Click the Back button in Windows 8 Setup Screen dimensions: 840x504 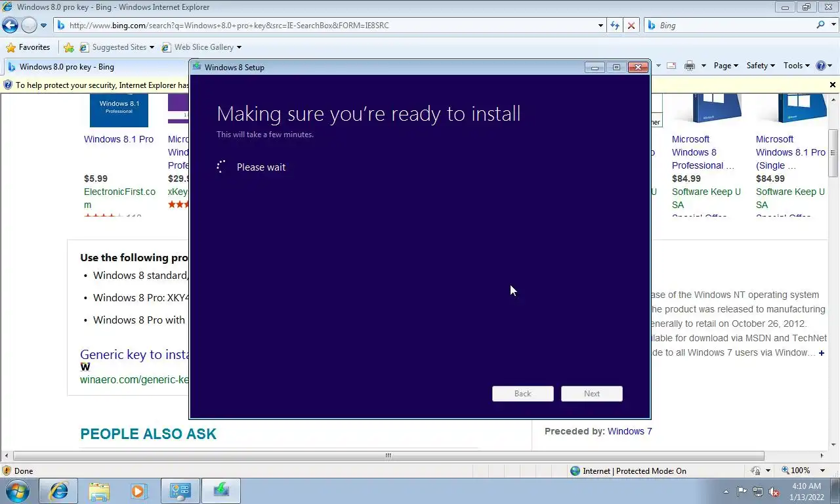coord(523,394)
